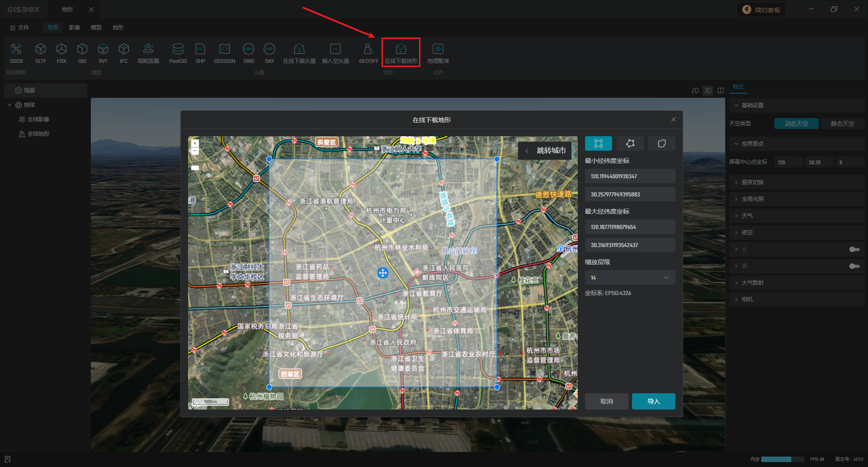The image size is (868, 467).
Task: Switch sky type to 静态天空
Action: 842,124
